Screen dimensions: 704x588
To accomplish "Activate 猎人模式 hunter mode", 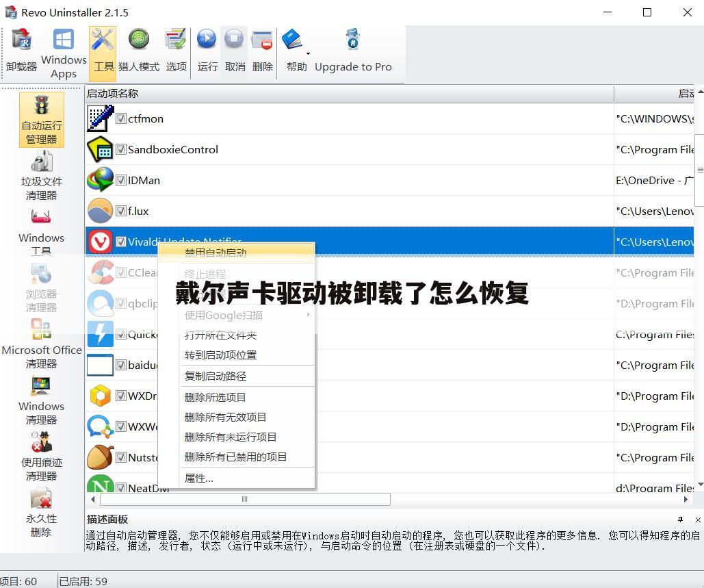I will click(139, 50).
